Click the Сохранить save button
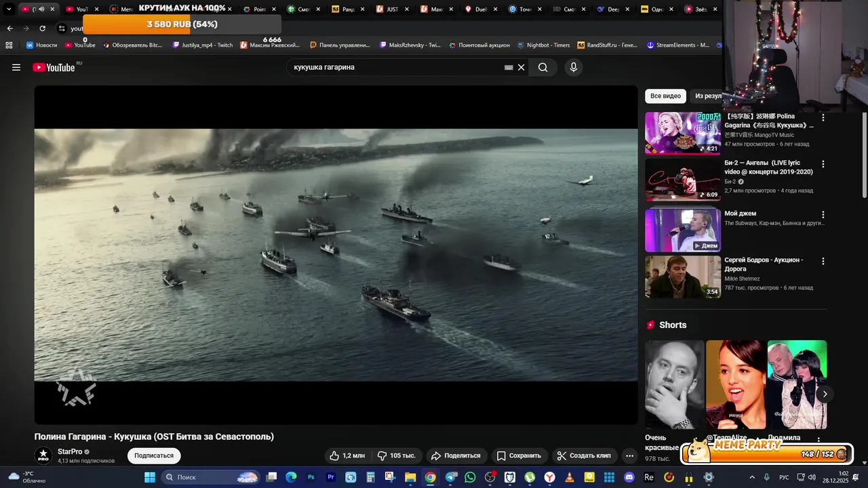This screenshot has width=868, height=488. tap(519, 455)
